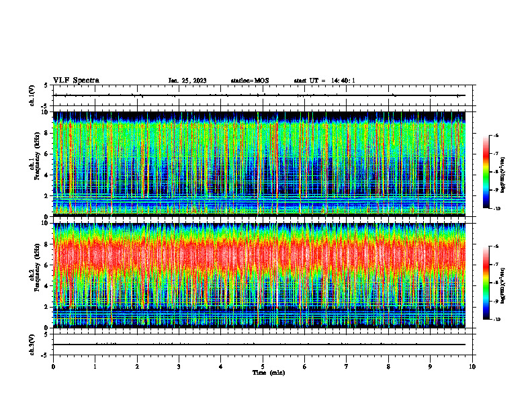Click the ch.3 voltage waveform trace
The width and height of the screenshot is (532, 411).
click(x=259, y=345)
